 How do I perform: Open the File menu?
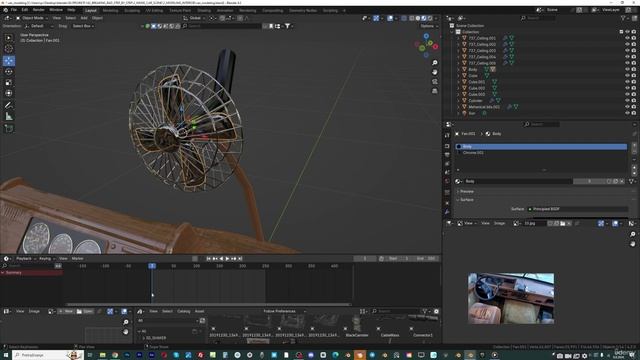tap(14, 10)
